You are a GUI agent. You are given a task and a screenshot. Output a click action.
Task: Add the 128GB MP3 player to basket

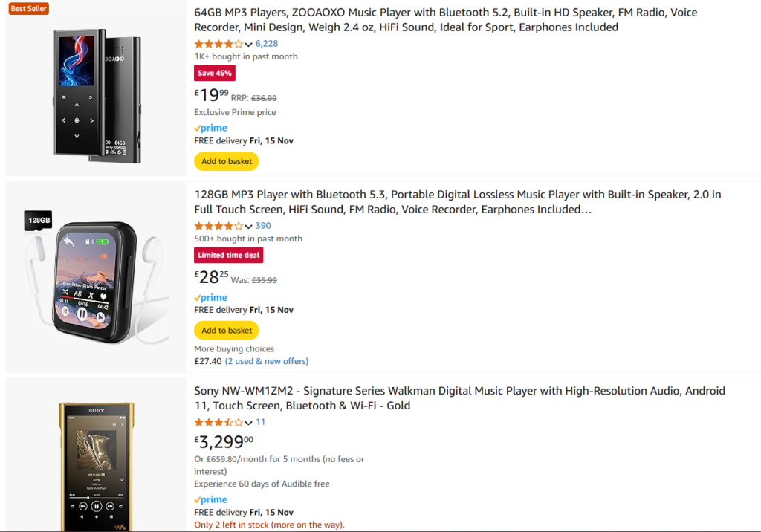point(227,331)
